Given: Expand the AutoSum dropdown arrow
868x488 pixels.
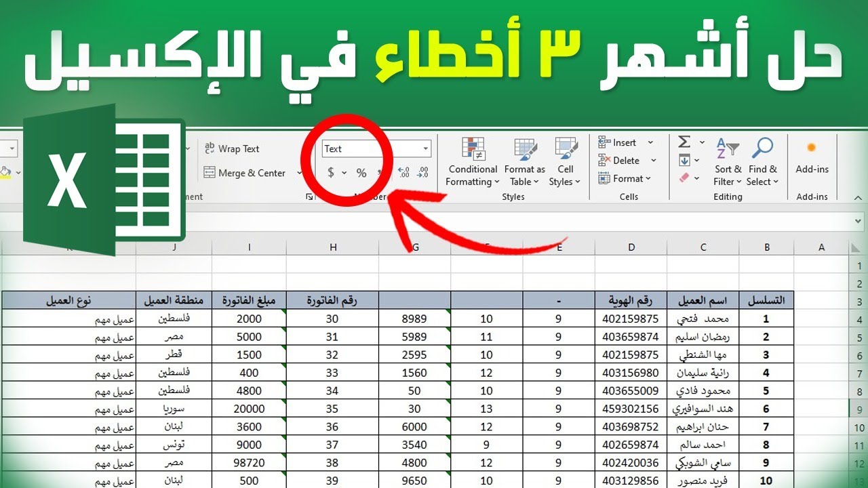Looking at the screenshot, I should [702, 142].
